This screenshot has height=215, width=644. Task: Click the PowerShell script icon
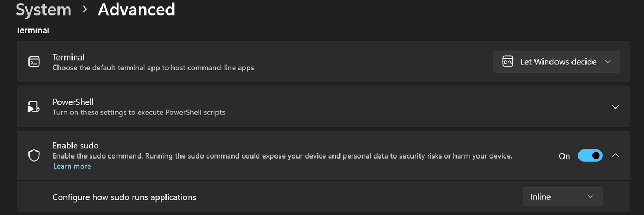(x=34, y=107)
